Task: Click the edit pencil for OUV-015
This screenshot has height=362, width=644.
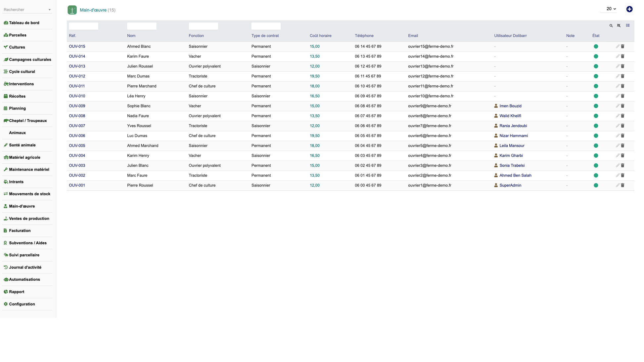Action: (617, 47)
